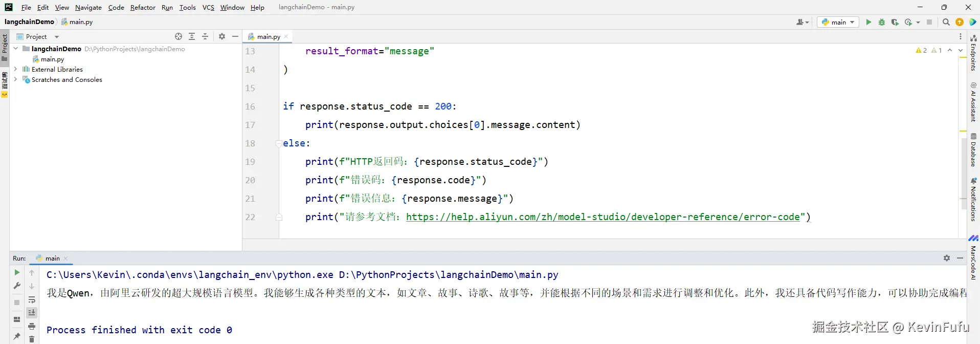Image resolution: width=980 pixels, height=344 pixels.
Task: Open the Notifications tool window
Action: [x=973, y=199]
